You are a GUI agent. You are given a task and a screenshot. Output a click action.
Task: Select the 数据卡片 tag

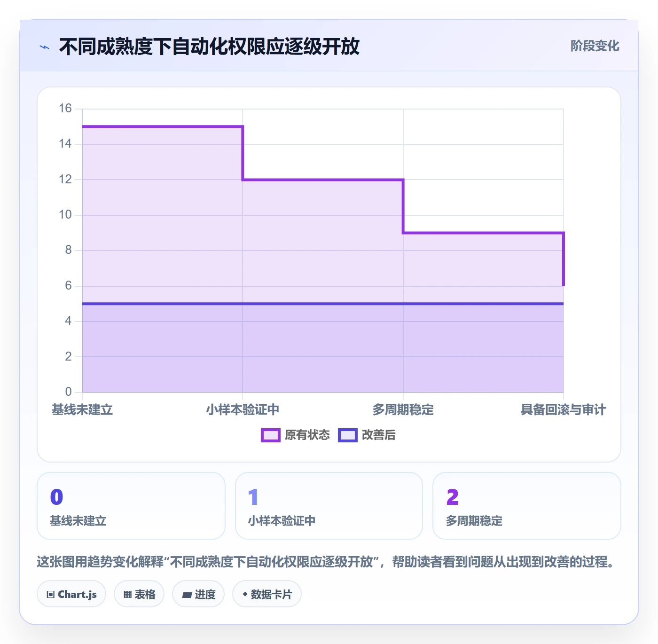pos(267,594)
